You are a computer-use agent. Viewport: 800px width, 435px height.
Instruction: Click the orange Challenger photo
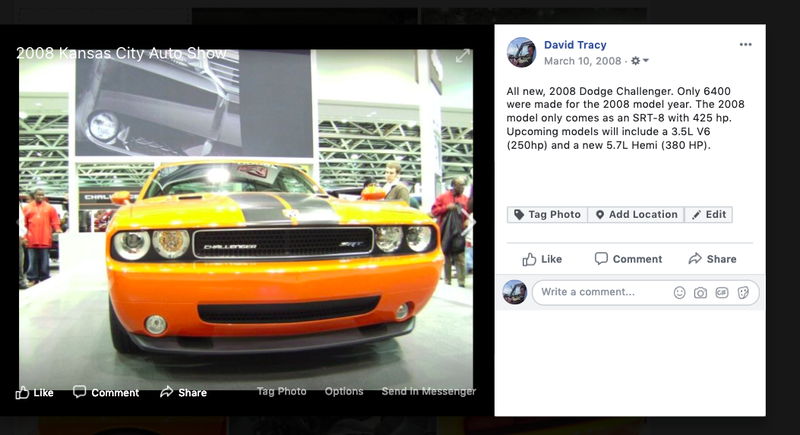pyautogui.click(x=246, y=219)
